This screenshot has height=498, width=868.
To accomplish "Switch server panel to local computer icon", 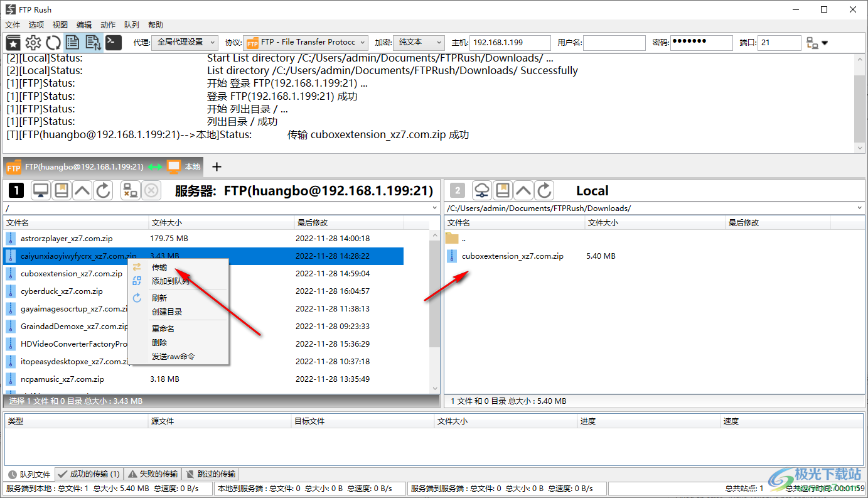I will point(41,190).
